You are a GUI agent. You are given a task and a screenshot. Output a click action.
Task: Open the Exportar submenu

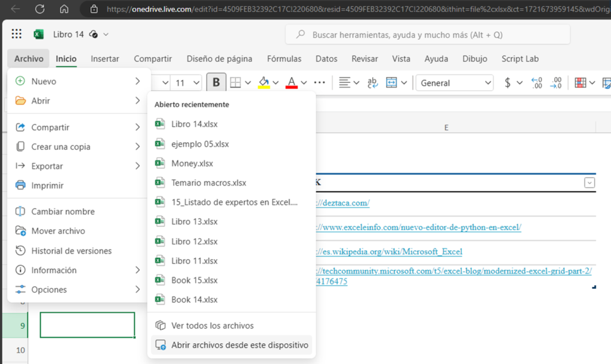[78, 166]
